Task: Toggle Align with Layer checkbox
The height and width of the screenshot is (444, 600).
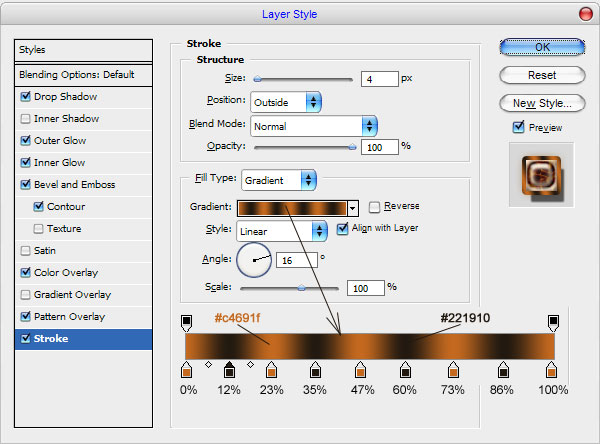Action: pos(342,229)
